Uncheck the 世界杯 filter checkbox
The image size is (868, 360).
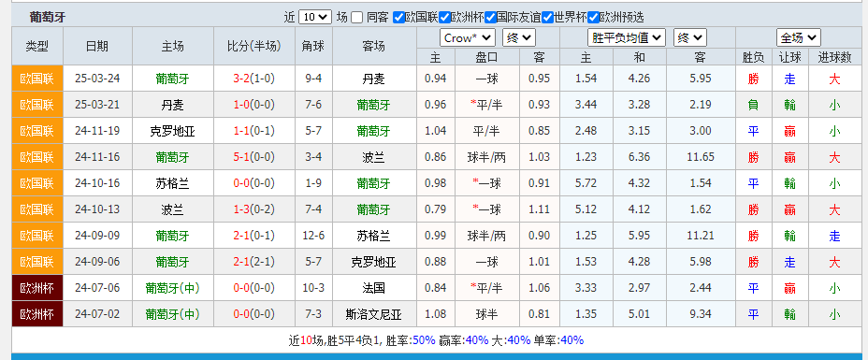coord(548,18)
